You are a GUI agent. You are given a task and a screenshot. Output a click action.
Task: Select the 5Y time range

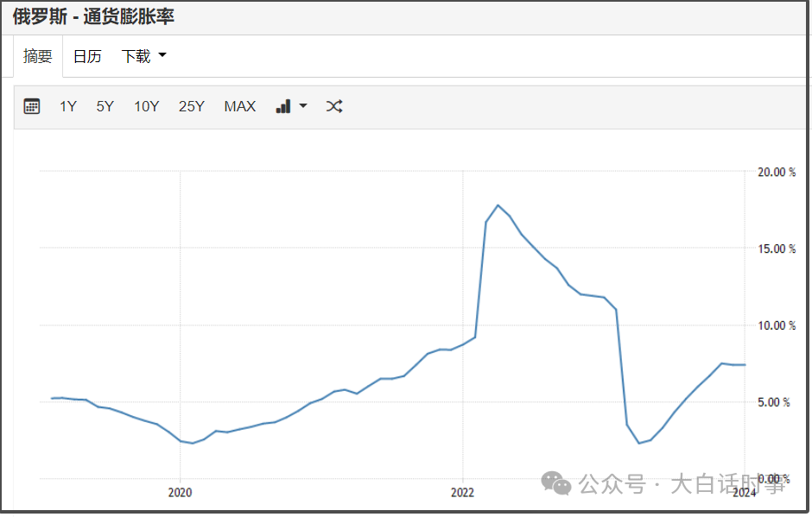pyautogui.click(x=105, y=106)
